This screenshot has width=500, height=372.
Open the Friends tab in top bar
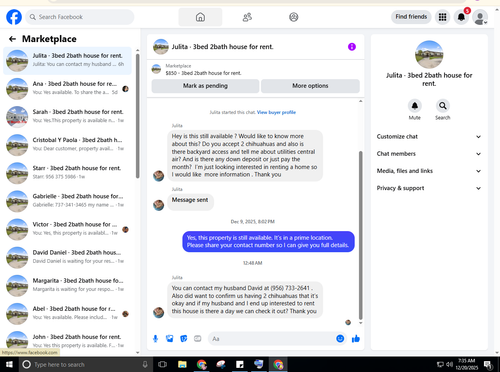tap(247, 17)
